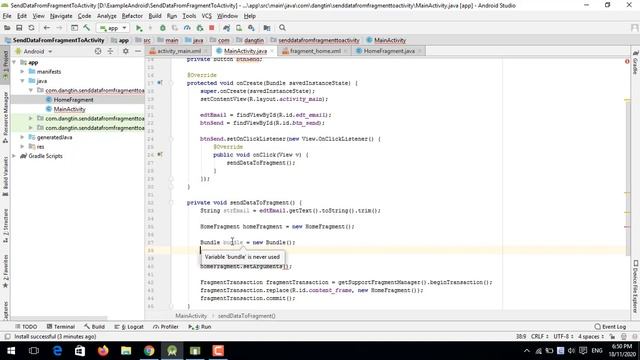This screenshot has width=640, height=360.
Task: Select HomeFragment in project tree
Action: pyautogui.click(x=73, y=100)
